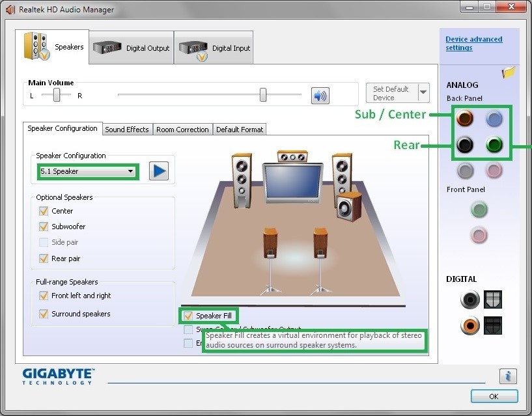Test the front left speaker in room view
The width and height of the screenshot is (532, 416).
242,180
